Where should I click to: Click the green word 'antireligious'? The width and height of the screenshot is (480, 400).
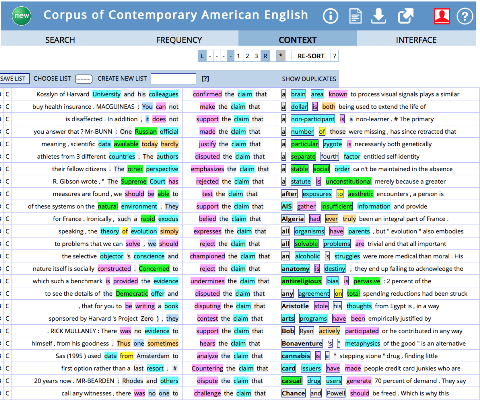point(302,281)
